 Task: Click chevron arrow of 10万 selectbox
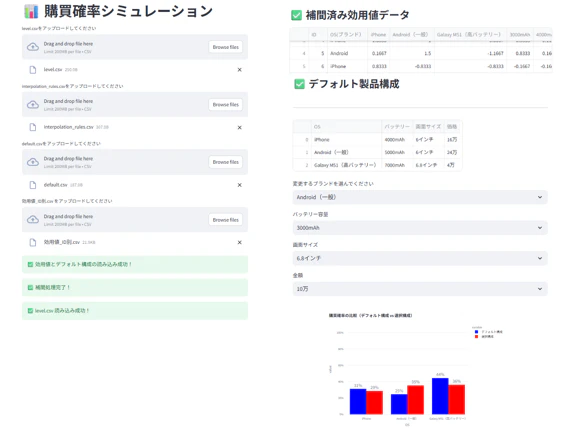[540, 289]
